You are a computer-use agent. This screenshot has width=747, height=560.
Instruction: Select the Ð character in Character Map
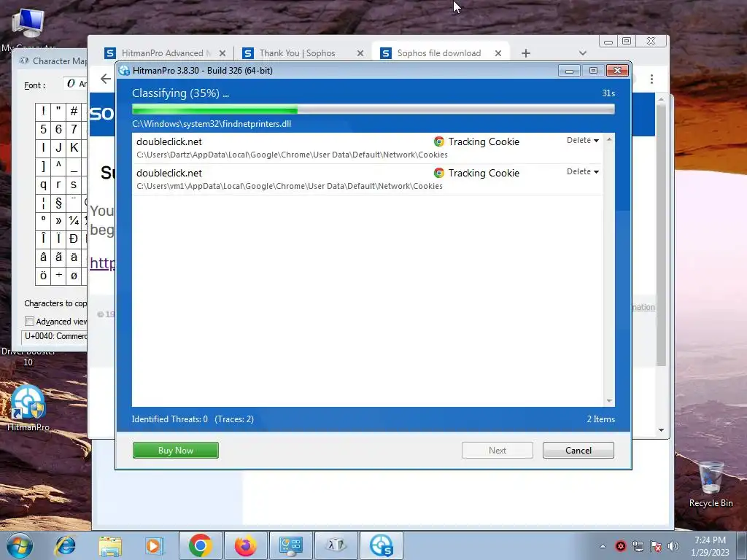tap(74, 239)
